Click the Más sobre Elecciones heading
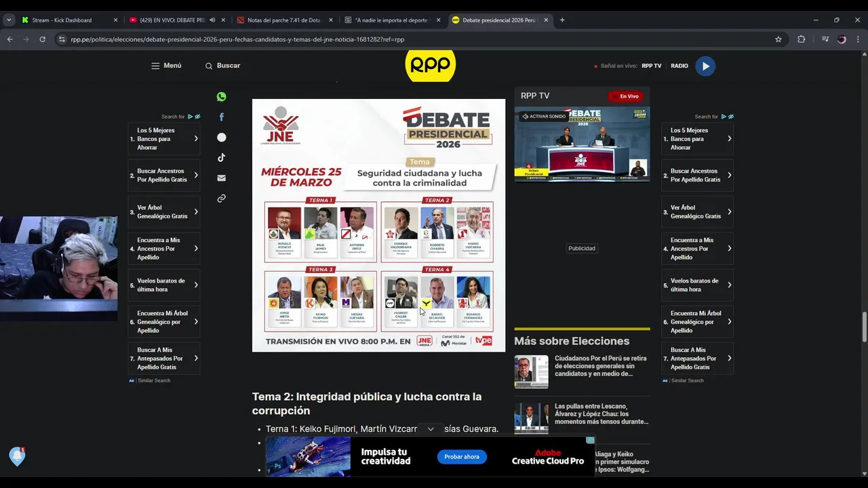The width and height of the screenshot is (868, 488). pos(572,341)
